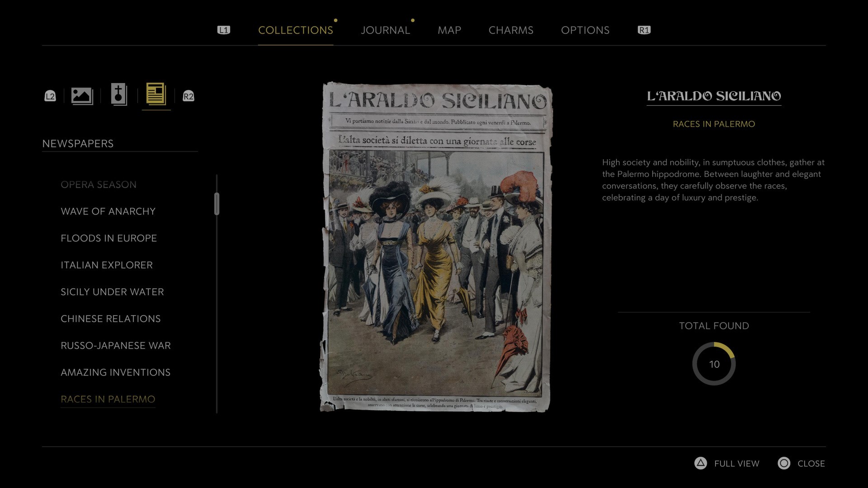Image resolution: width=868 pixels, height=488 pixels.
Task: Click the Total Found progress ring
Action: point(714,364)
